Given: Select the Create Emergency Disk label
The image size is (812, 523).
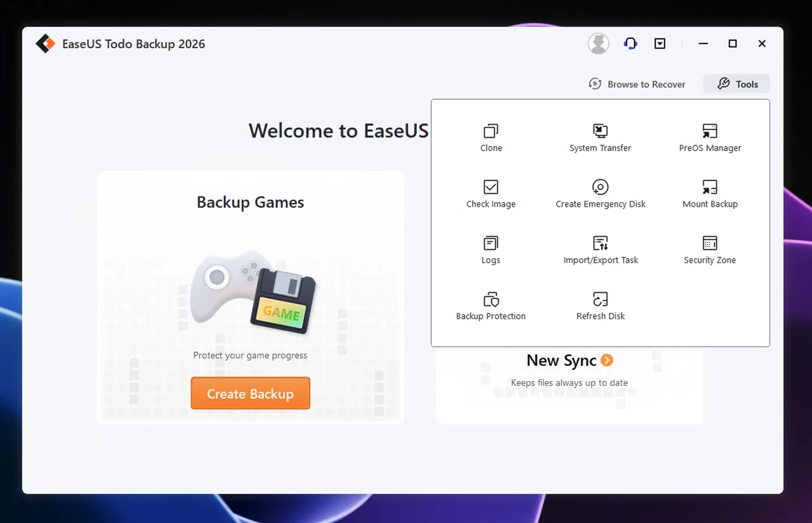Looking at the screenshot, I should click(600, 204).
